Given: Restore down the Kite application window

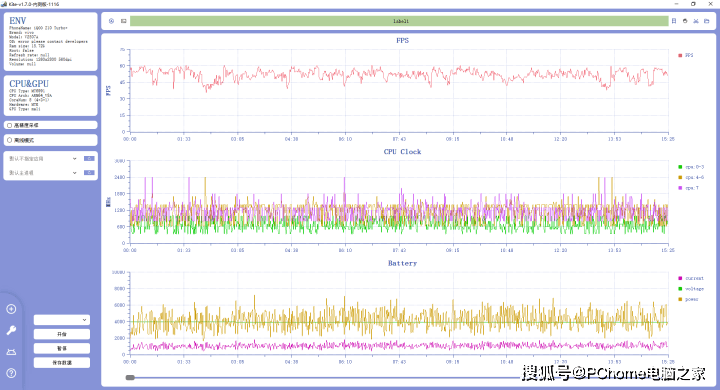Looking at the screenshot, I should (693, 4).
